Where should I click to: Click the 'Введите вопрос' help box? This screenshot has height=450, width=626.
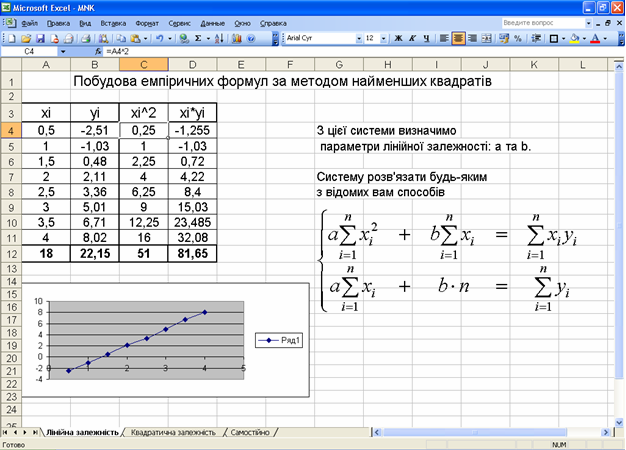[x=543, y=23]
